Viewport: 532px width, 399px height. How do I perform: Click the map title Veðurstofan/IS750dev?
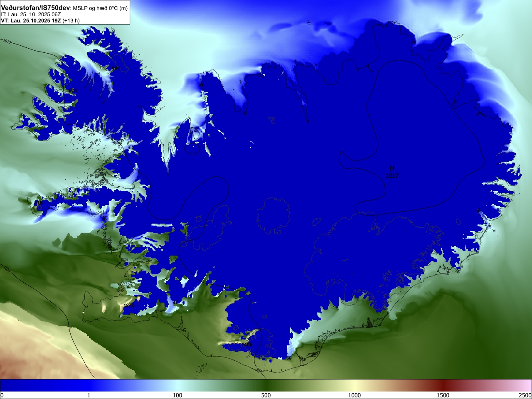click(x=35, y=8)
